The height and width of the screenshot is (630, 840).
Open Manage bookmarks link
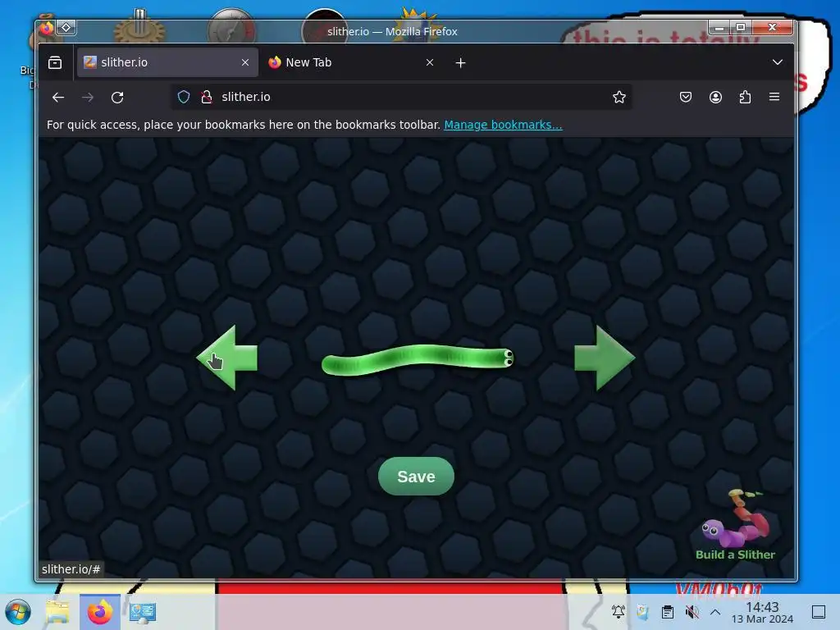pyautogui.click(x=503, y=125)
